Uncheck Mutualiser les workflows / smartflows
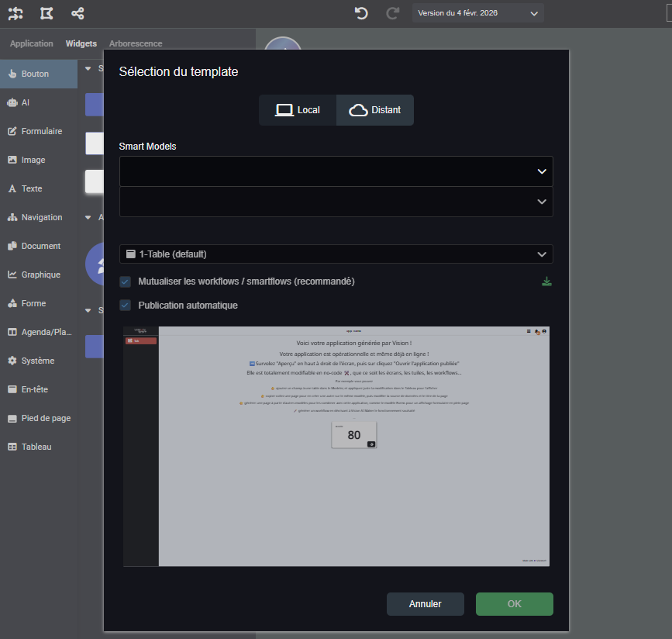 pos(125,282)
